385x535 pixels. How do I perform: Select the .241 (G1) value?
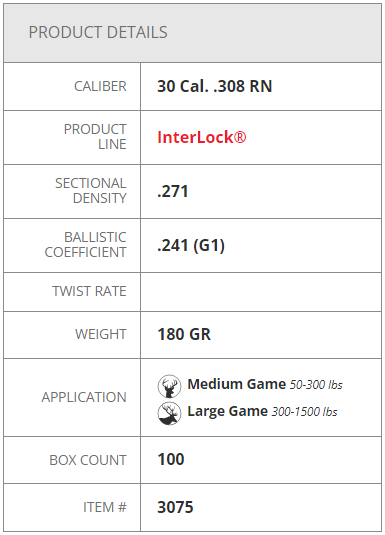pyautogui.click(x=191, y=245)
